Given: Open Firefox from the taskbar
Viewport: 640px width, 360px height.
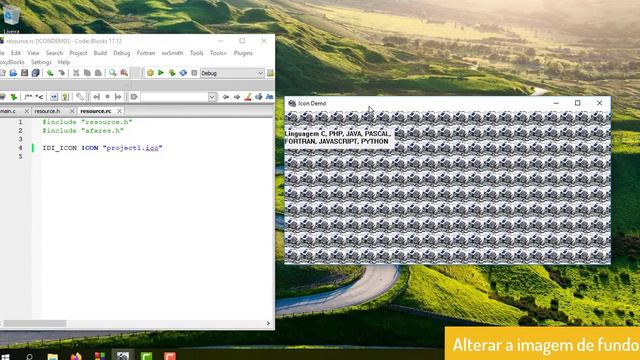Looking at the screenshot, I should pyautogui.click(x=76, y=356).
